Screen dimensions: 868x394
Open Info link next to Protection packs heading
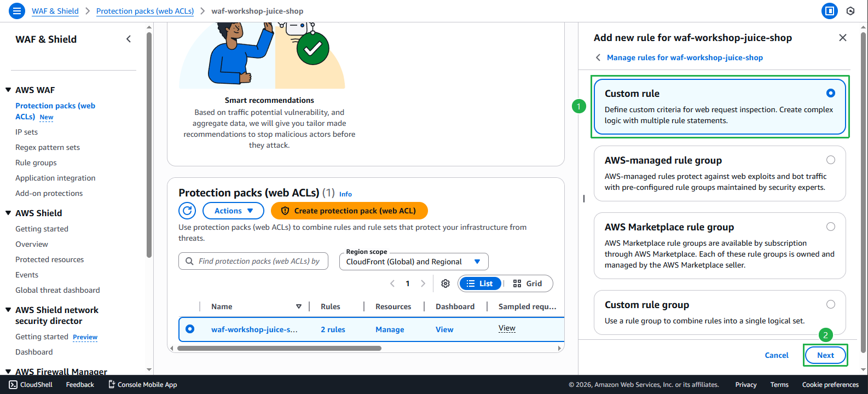[345, 194]
